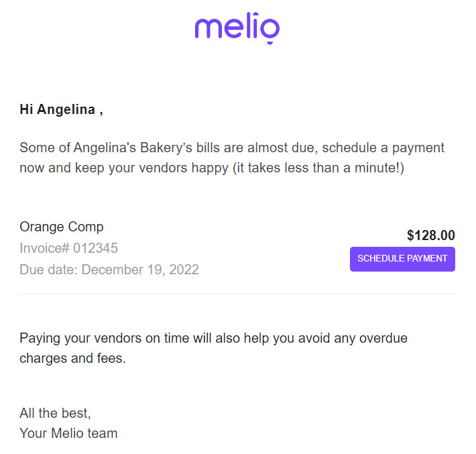Click the horizontal divider under the bill

pyautogui.click(x=237, y=294)
